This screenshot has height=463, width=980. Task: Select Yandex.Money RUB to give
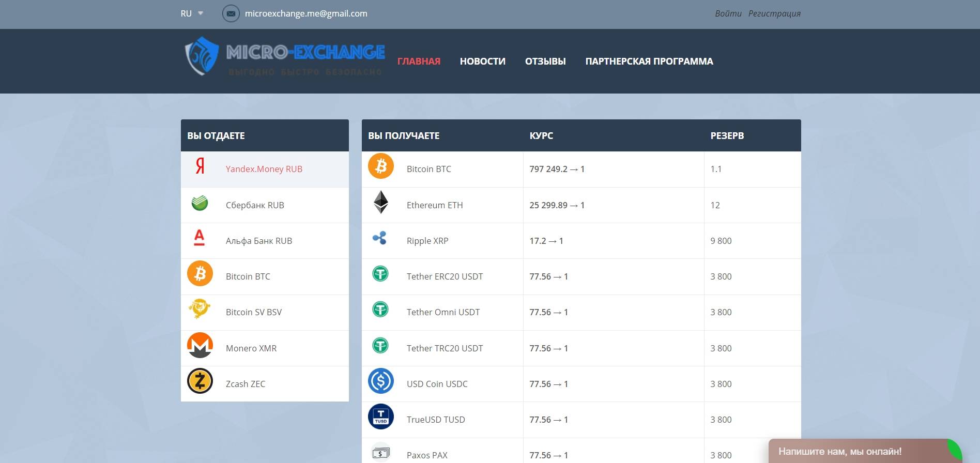(x=265, y=169)
